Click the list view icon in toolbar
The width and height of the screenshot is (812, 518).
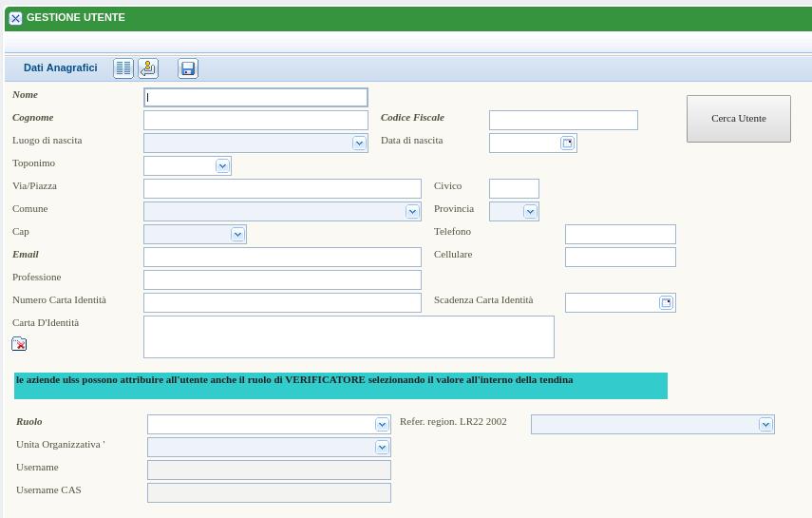123,68
